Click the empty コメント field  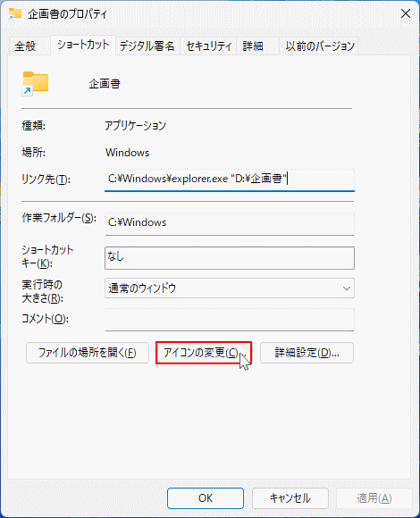click(230, 320)
